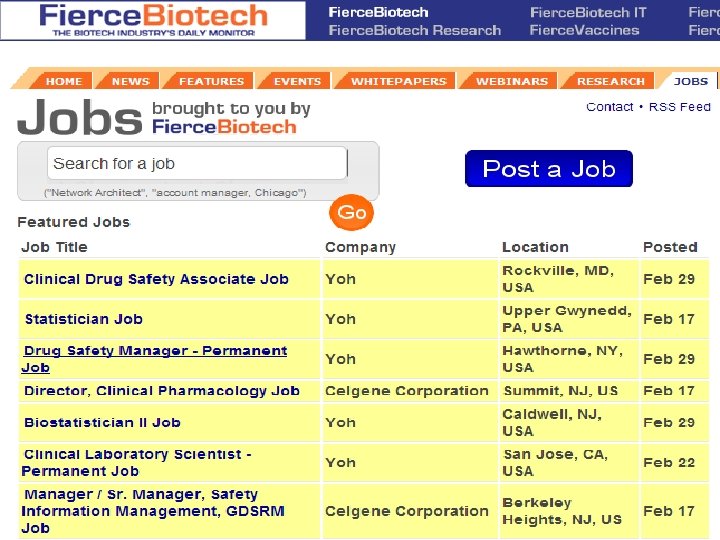Type in the Search for a job field
This screenshot has width=720, height=540.
coord(197,164)
